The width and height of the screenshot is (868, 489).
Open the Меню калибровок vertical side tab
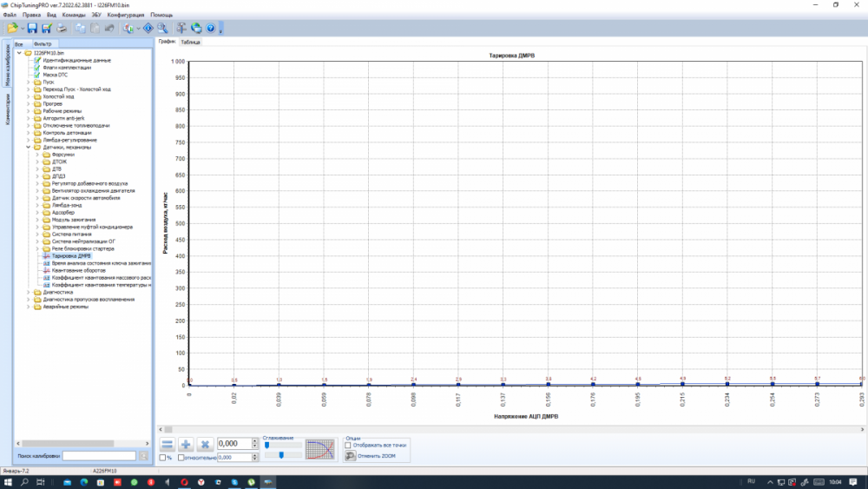click(7, 65)
